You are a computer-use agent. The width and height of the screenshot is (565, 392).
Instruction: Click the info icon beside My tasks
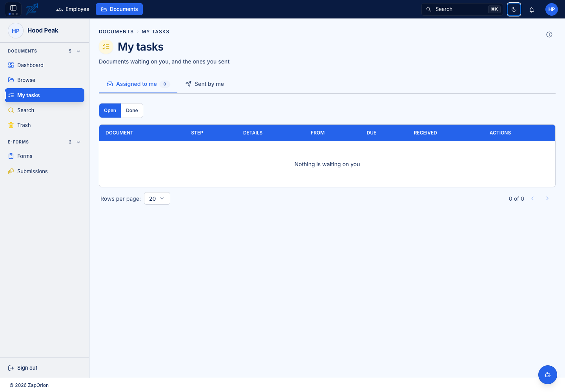(549, 34)
